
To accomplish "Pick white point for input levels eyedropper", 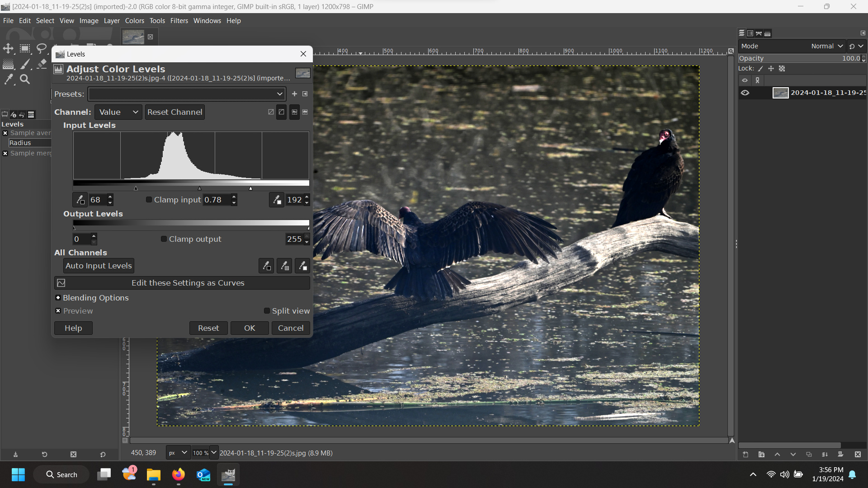I will pos(277,200).
